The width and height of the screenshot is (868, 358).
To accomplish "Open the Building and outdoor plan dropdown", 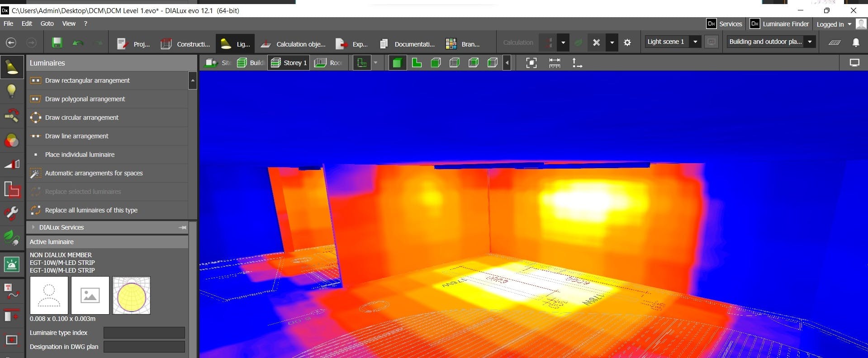I will (x=810, y=42).
